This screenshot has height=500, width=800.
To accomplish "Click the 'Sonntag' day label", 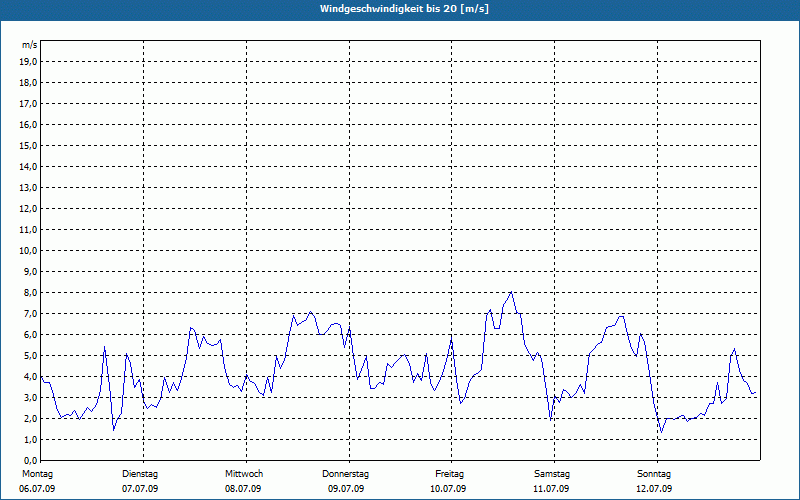I will 654,474.
